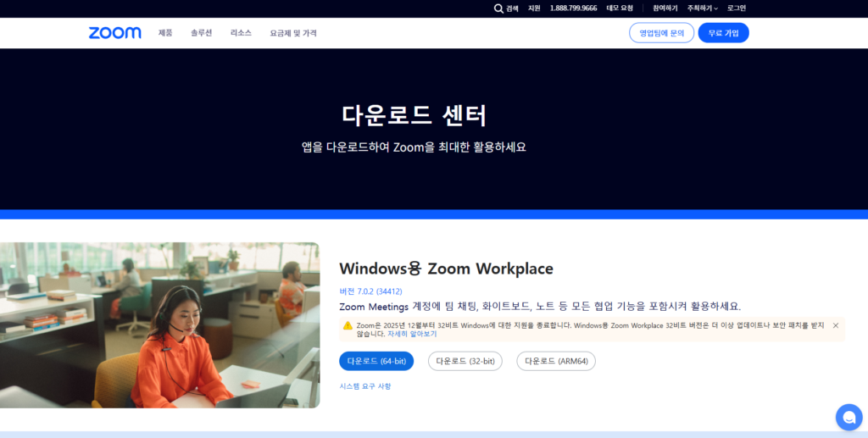Click the 버전 7.0.2 version link
Viewport: 868px width, 438px height.
pos(370,291)
